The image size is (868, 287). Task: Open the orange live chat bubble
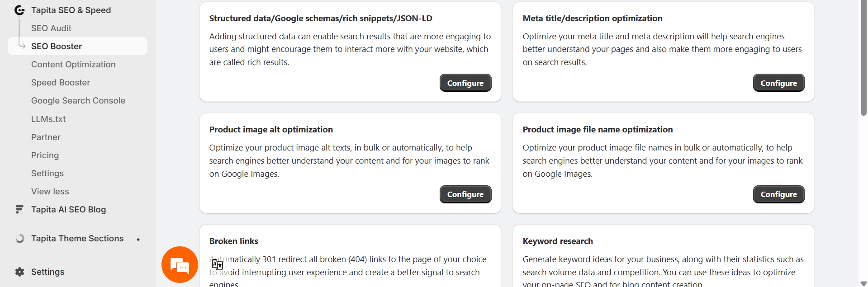[x=180, y=265]
